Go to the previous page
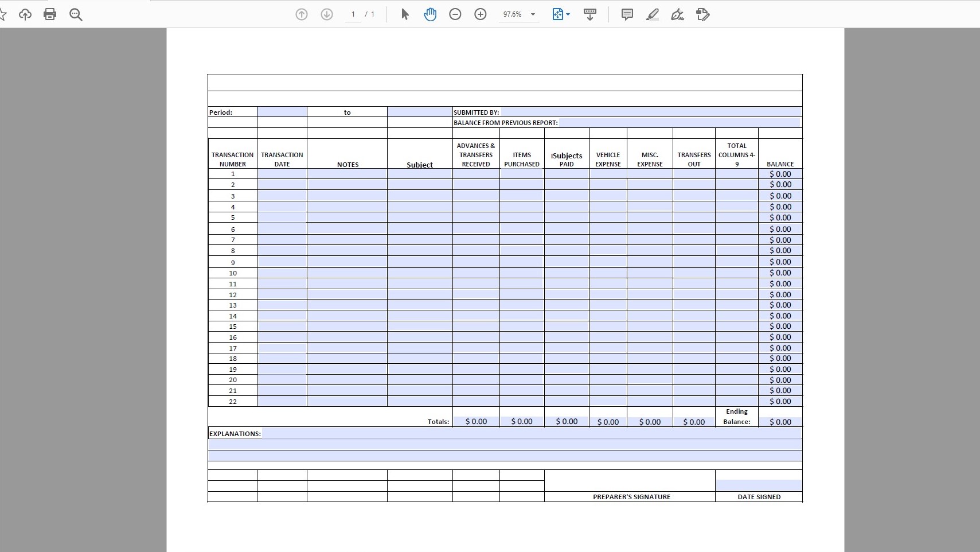This screenshot has height=552, width=980. pyautogui.click(x=302, y=14)
